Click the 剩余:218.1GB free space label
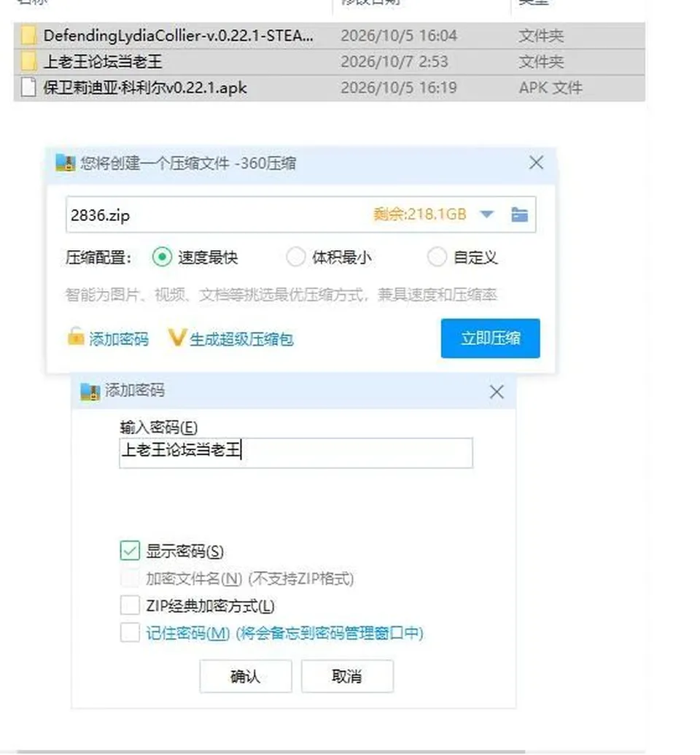This screenshot has height=755, width=700. 420,214
